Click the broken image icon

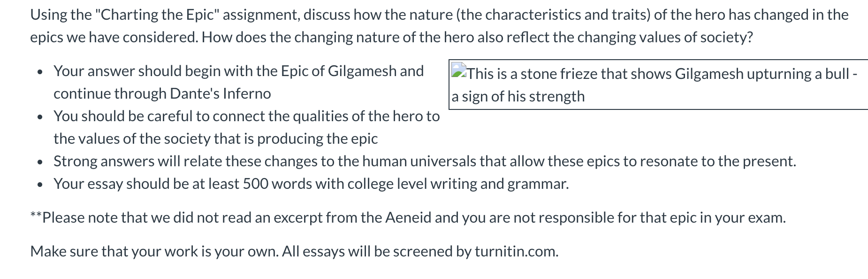coord(458,71)
